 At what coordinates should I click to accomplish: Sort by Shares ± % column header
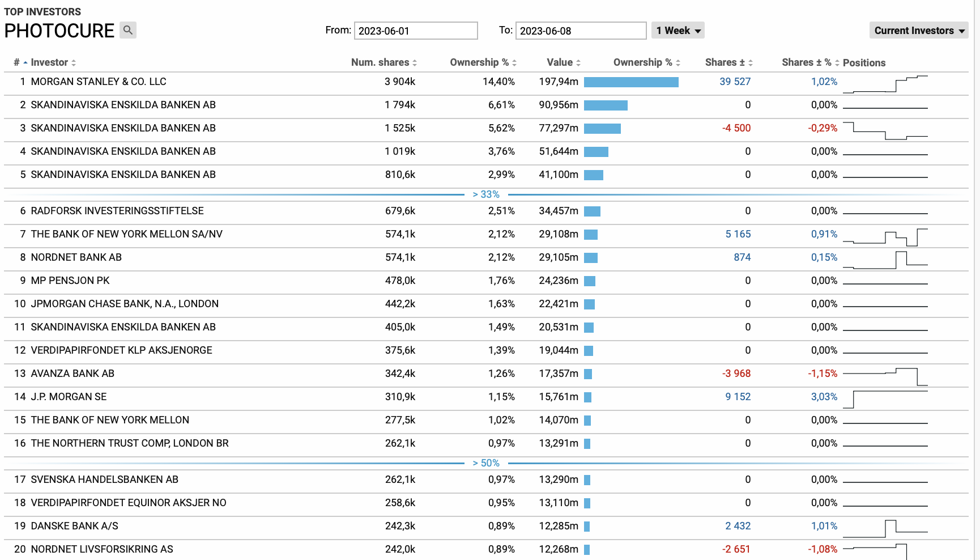(x=811, y=62)
